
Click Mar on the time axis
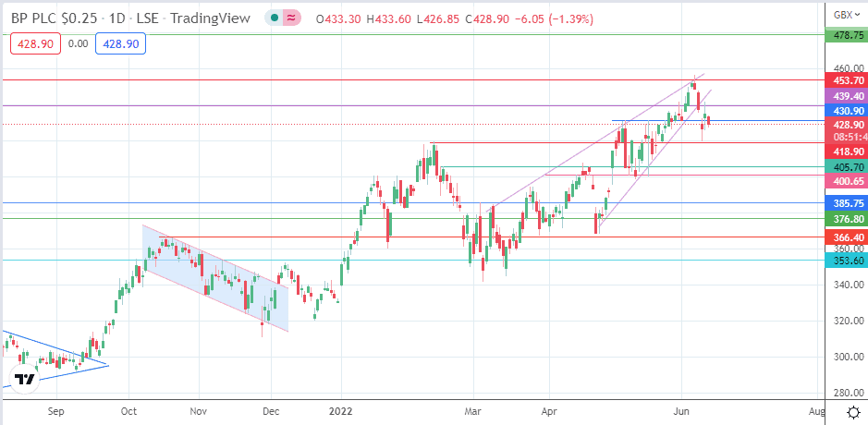pos(473,412)
